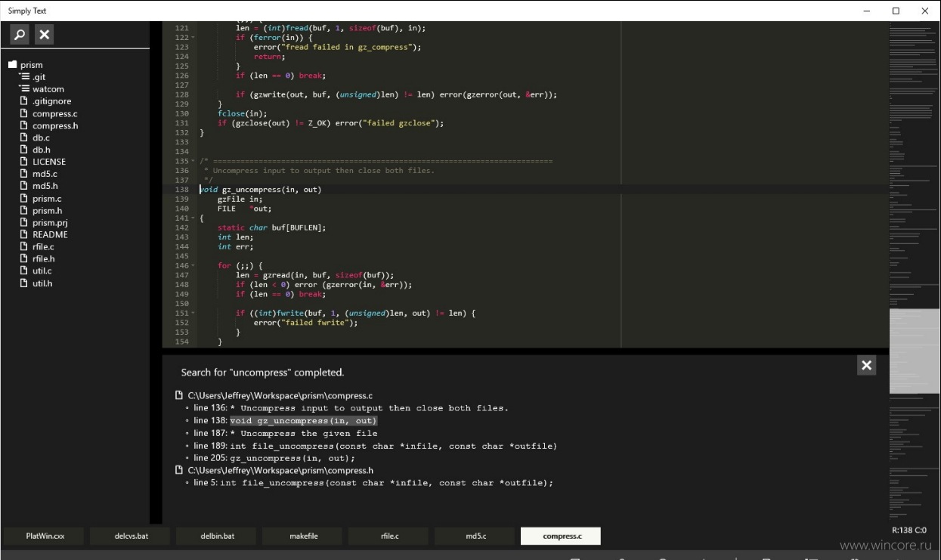Open util.c file
The height and width of the screenshot is (560, 941).
pyautogui.click(x=42, y=271)
